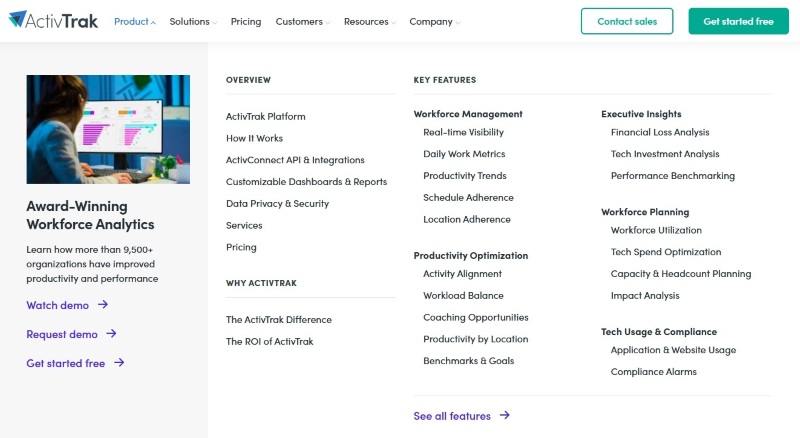Open ActivConnect API & Integrations
800x438 pixels.
pos(295,160)
